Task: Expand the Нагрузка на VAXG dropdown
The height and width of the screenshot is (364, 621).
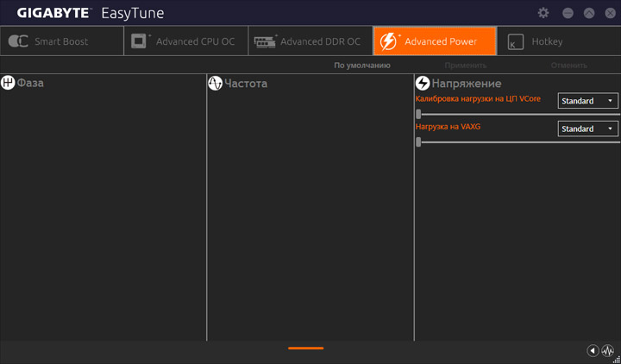Action: pyautogui.click(x=587, y=129)
